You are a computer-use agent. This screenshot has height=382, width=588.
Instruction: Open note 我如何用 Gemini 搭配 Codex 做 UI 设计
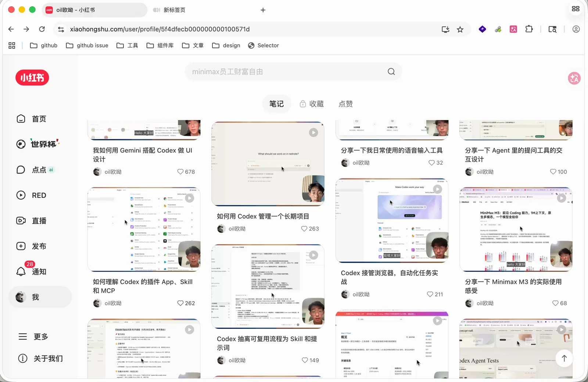click(143, 155)
